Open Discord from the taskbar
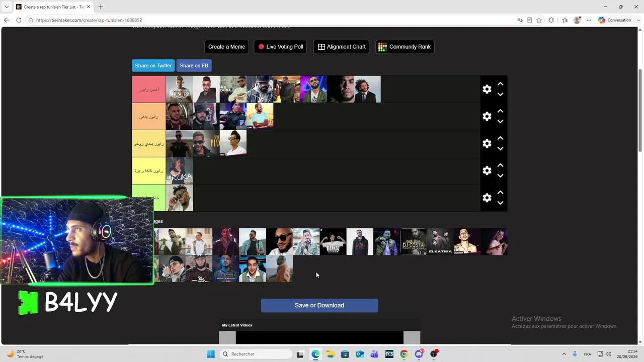 419,354
